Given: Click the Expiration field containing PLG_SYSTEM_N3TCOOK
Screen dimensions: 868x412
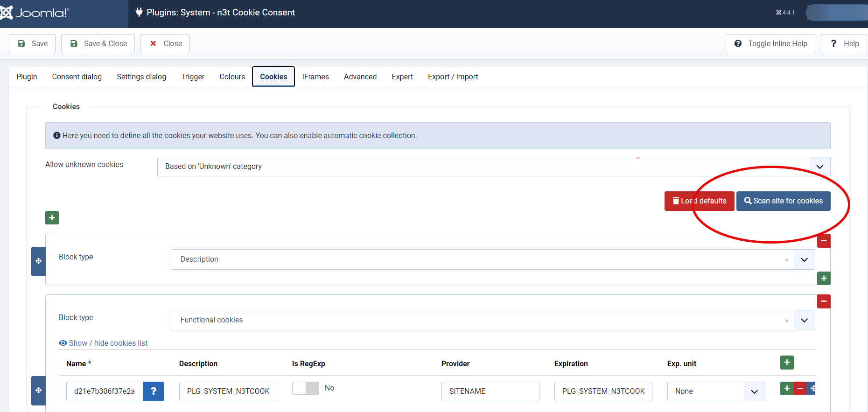Looking at the screenshot, I should point(603,391).
